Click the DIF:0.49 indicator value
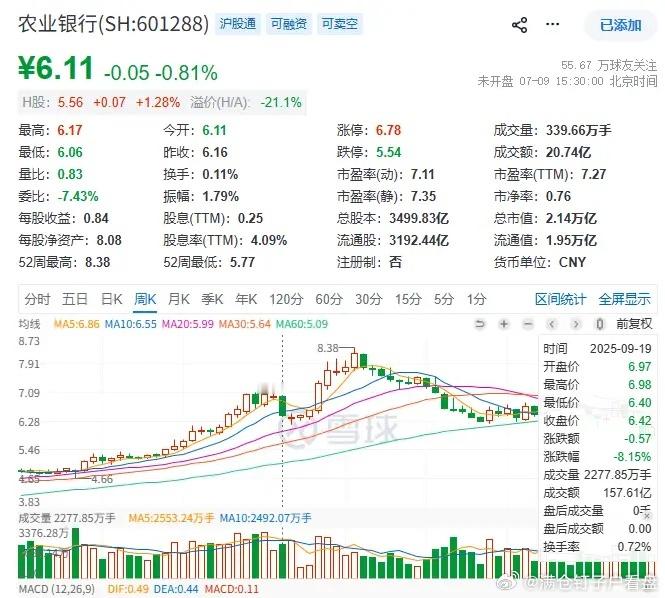 tap(128, 590)
